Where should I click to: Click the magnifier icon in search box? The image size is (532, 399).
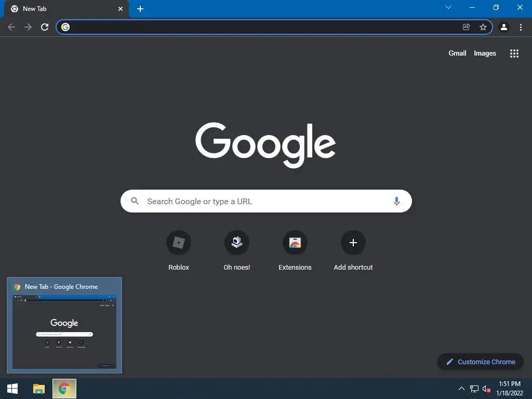click(135, 201)
